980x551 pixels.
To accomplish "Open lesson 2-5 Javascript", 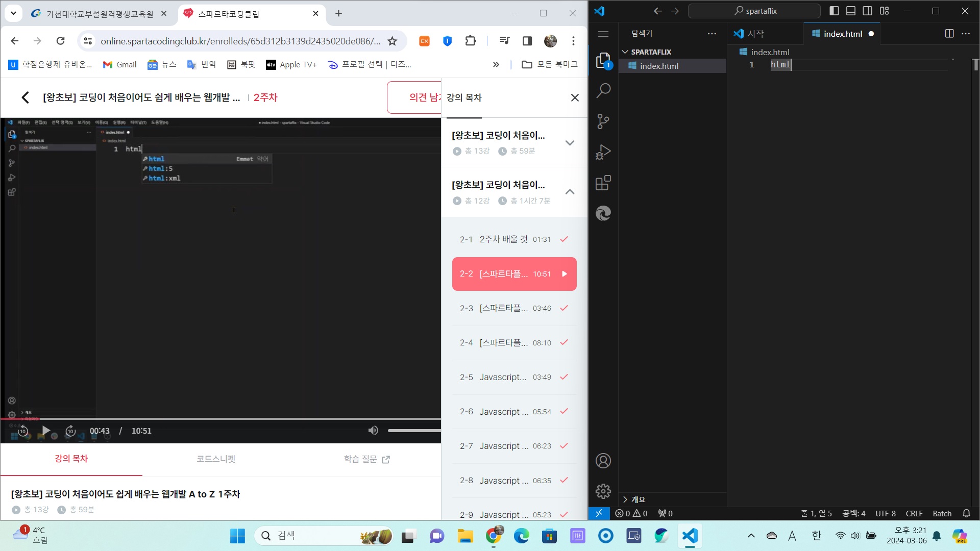I will click(x=514, y=377).
